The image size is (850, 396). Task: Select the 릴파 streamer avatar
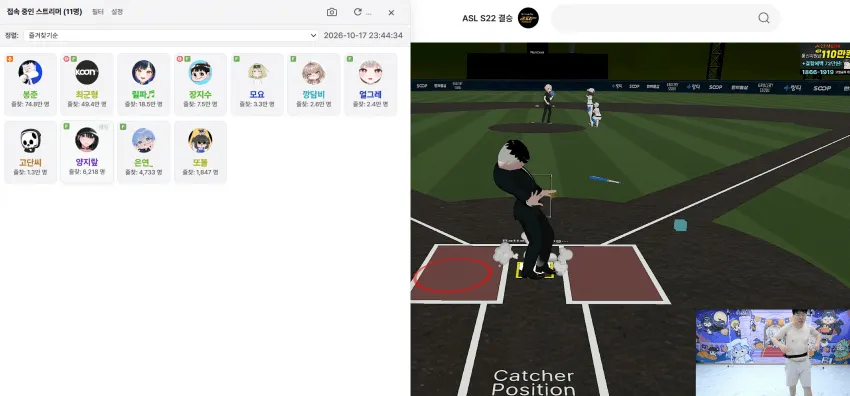[144, 73]
